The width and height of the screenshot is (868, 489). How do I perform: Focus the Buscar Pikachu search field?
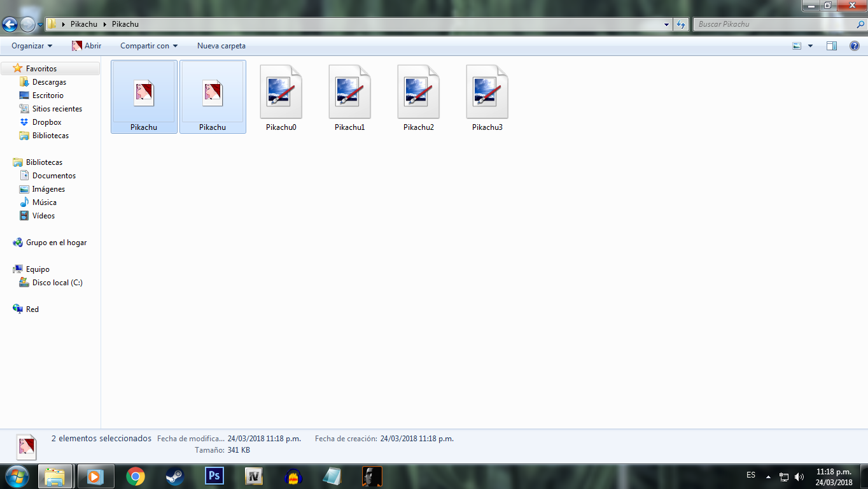775,24
